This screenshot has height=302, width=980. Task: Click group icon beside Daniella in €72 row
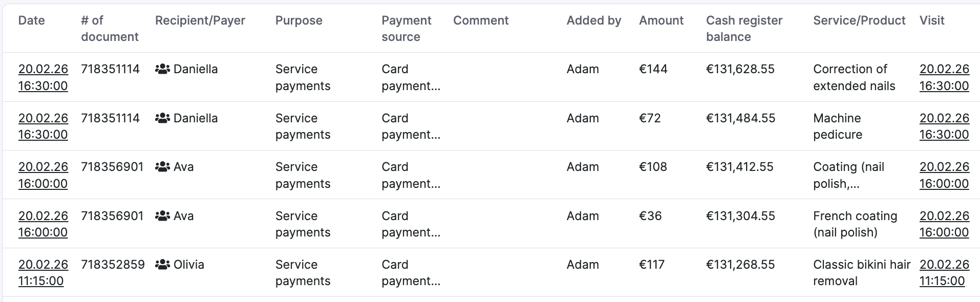coord(162,118)
